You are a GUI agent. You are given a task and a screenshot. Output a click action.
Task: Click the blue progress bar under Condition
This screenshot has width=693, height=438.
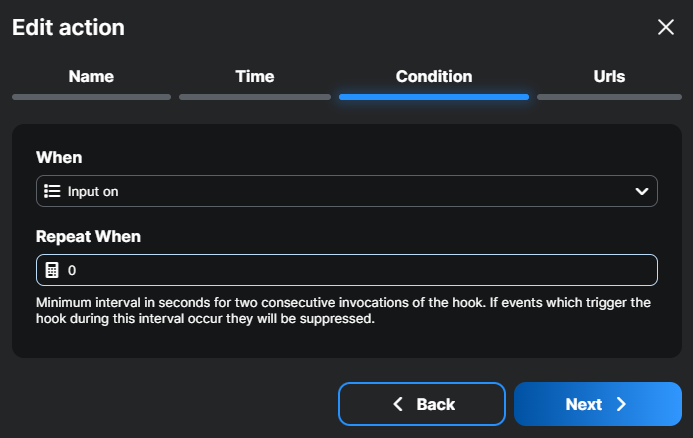click(434, 97)
